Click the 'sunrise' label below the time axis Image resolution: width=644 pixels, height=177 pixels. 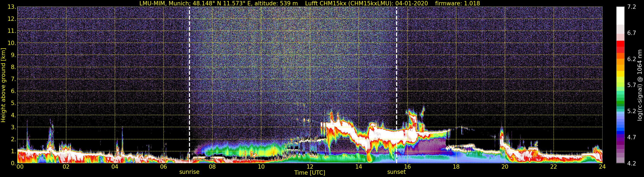pyautogui.click(x=189, y=172)
